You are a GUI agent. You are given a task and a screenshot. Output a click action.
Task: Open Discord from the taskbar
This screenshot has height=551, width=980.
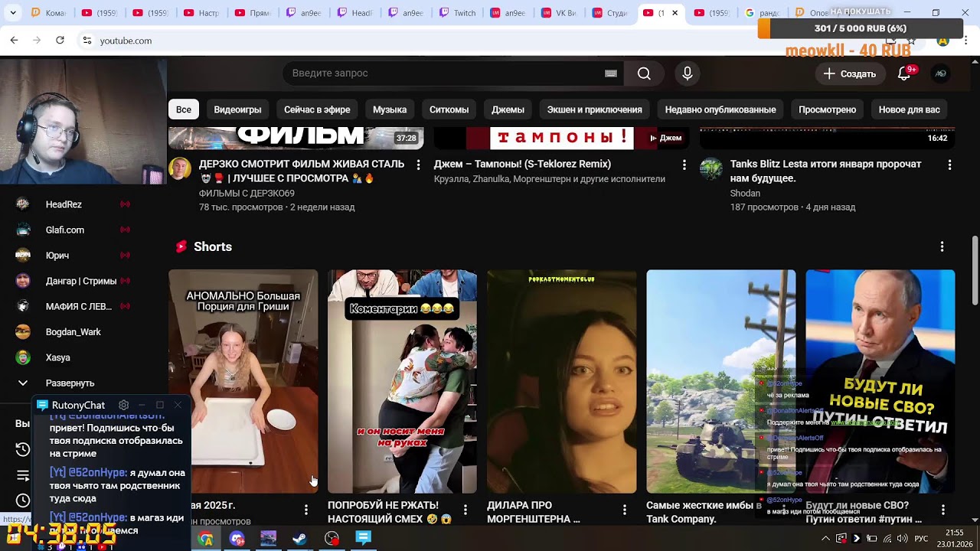tap(237, 539)
